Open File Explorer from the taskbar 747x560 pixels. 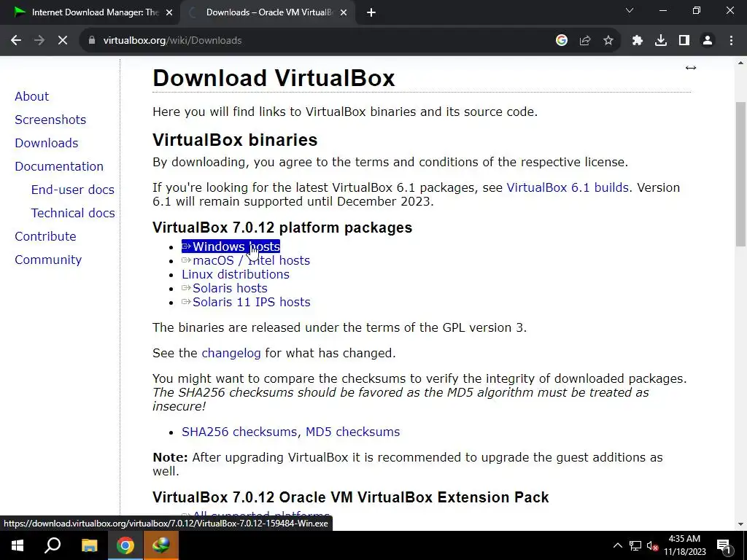coord(89,545)
